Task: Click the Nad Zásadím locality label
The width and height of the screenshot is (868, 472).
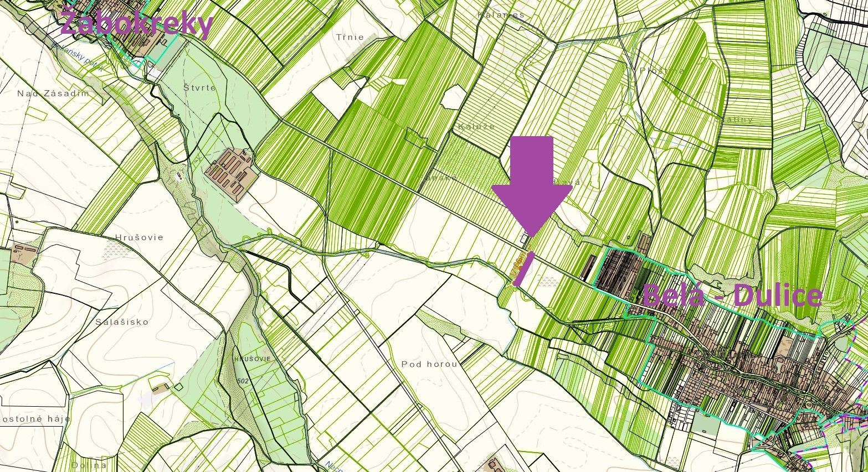Action: [53, 94]
